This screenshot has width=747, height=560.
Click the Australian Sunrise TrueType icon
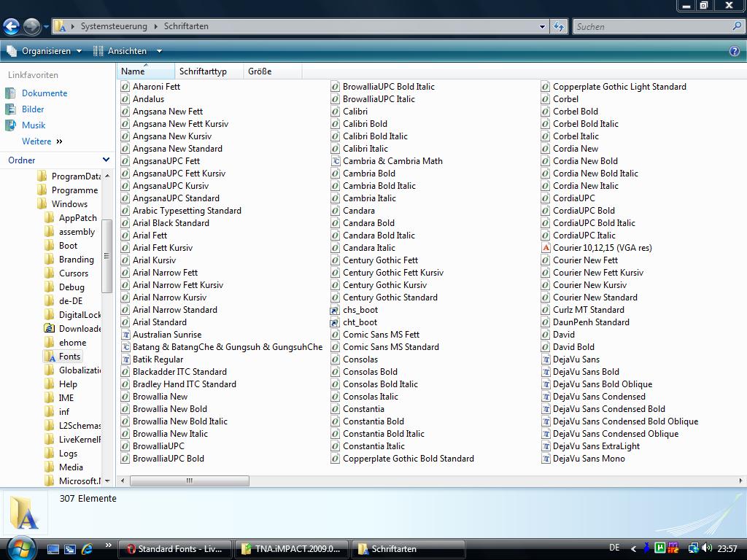125,335
